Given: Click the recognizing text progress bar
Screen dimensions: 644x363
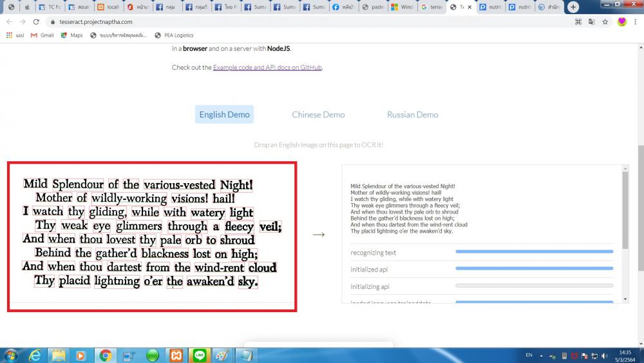Looking at the screenshot, I should (x=535, y=251).
